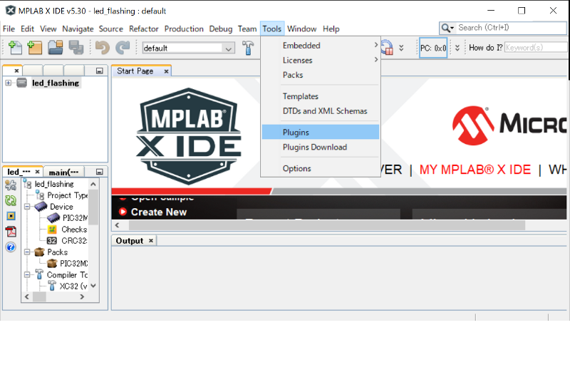Click the dashboard refresh icon
Viewport: 570px width, 392px height.
click(11, 201)
